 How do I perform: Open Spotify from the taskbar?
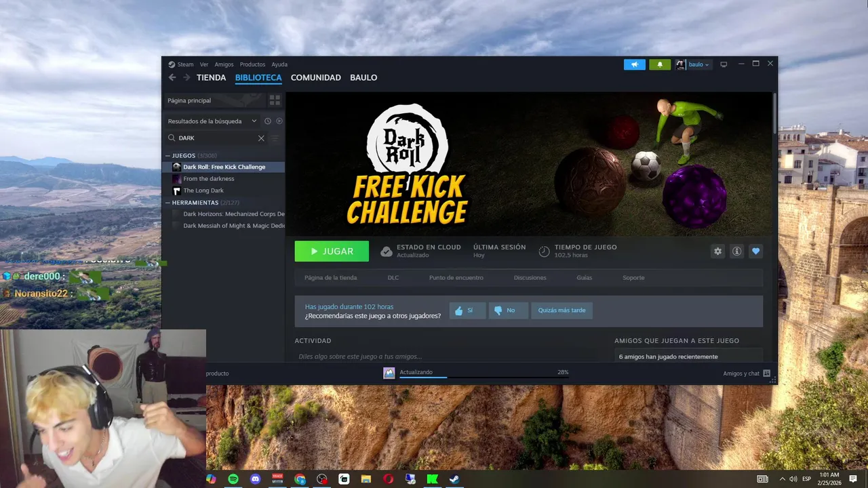click(233, 479)
